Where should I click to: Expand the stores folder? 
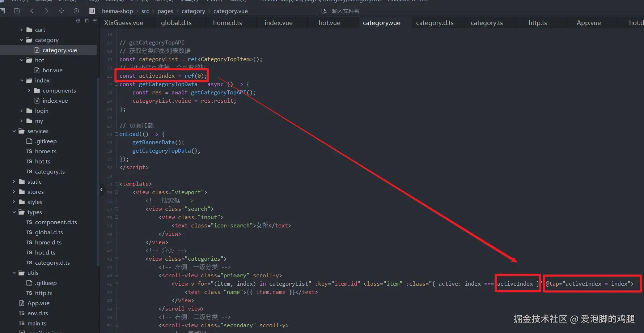[14, 192]
